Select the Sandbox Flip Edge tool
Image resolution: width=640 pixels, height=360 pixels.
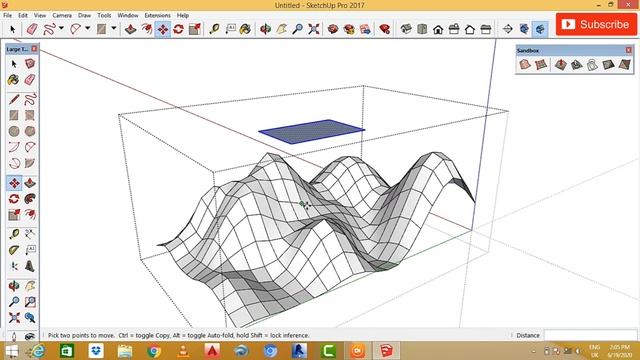(x=624, y=64)
